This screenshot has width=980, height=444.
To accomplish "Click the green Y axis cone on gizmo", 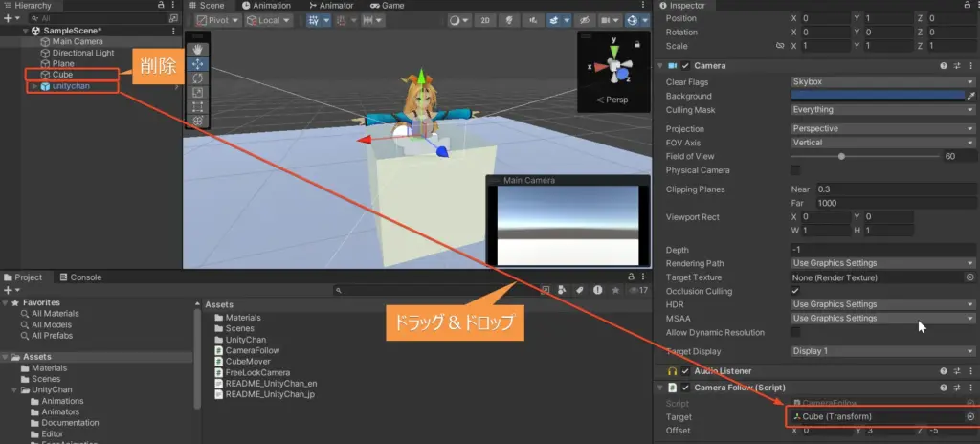I will point(614,51).
